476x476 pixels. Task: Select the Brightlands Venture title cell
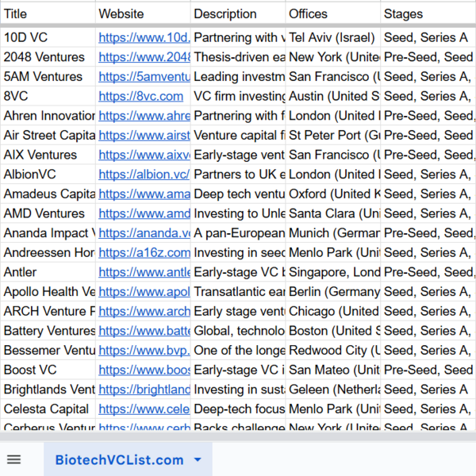[x=48, y=390]
